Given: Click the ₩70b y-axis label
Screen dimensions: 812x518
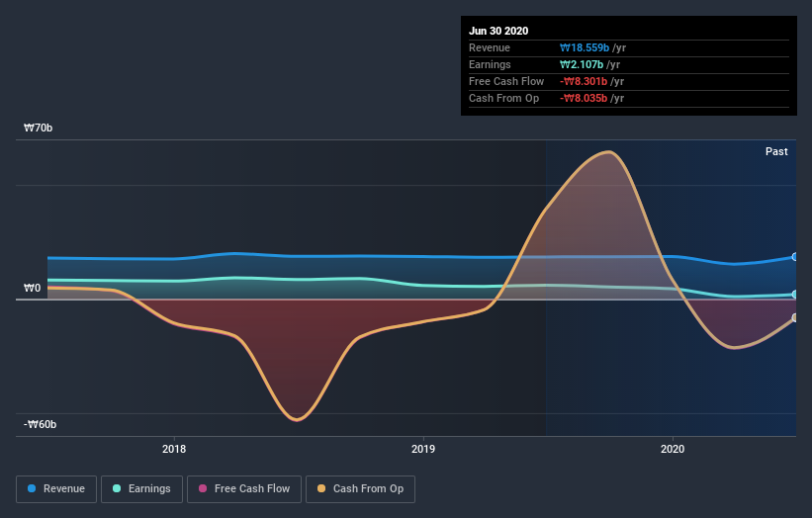Looking at the screenshot, I should pos(38,128).
